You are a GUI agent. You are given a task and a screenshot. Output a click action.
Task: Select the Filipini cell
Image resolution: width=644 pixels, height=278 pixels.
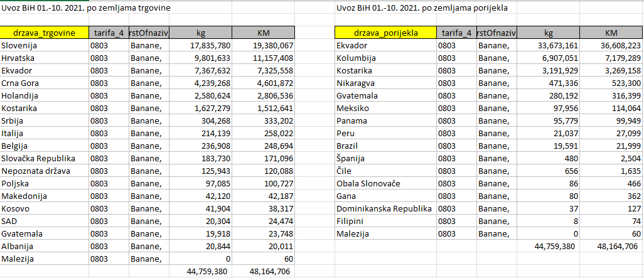pyautogui.click(x=385, y=222)
